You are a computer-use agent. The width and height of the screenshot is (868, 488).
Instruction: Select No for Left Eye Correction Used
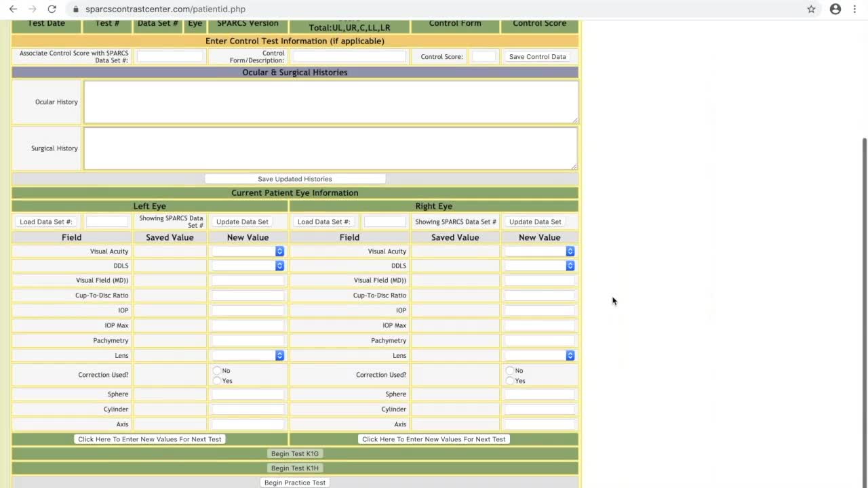point(215,370)
